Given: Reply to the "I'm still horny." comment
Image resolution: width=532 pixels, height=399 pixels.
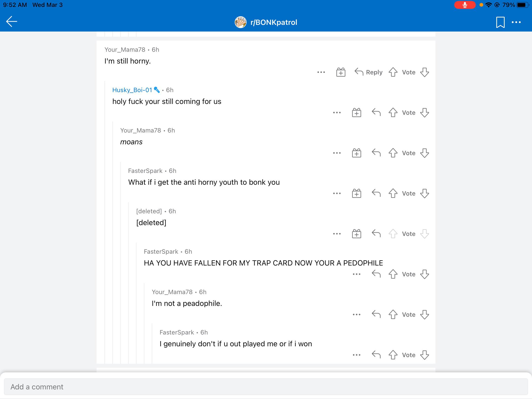Looking at the screenshot, I should (368, 72).
